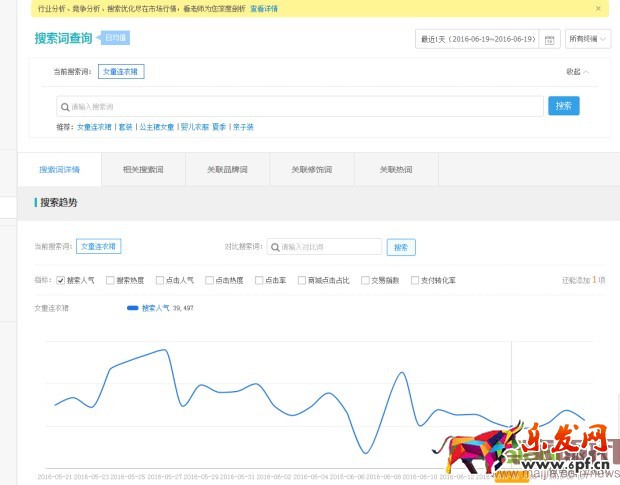The image size is (620, 485).
Task: Click the magnifier icon in main search box
Action: click(x=64, y=106)
